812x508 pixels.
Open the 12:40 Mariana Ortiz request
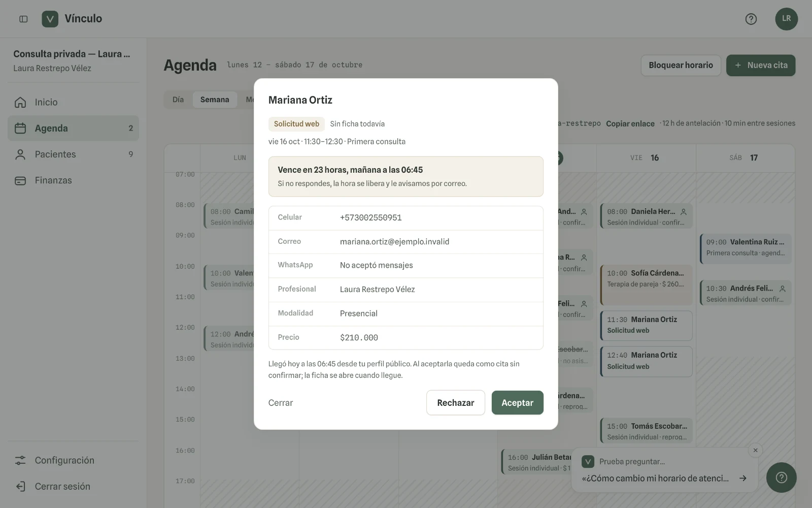646,361
